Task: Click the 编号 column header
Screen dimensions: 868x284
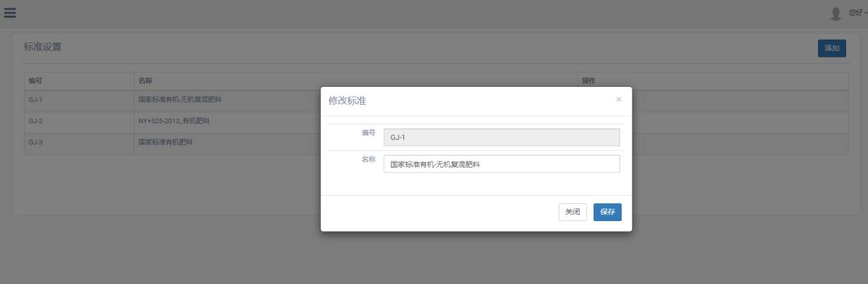Action: click(36, 81)
